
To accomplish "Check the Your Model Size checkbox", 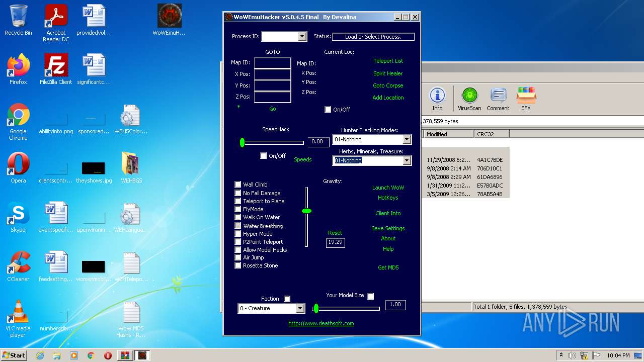I will [x=371, y=296].
